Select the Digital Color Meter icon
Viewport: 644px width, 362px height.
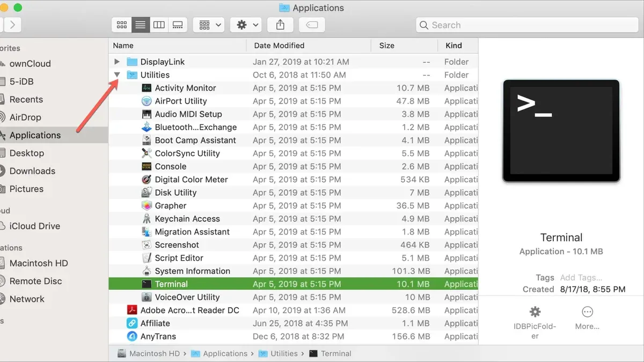coord(147,180)
